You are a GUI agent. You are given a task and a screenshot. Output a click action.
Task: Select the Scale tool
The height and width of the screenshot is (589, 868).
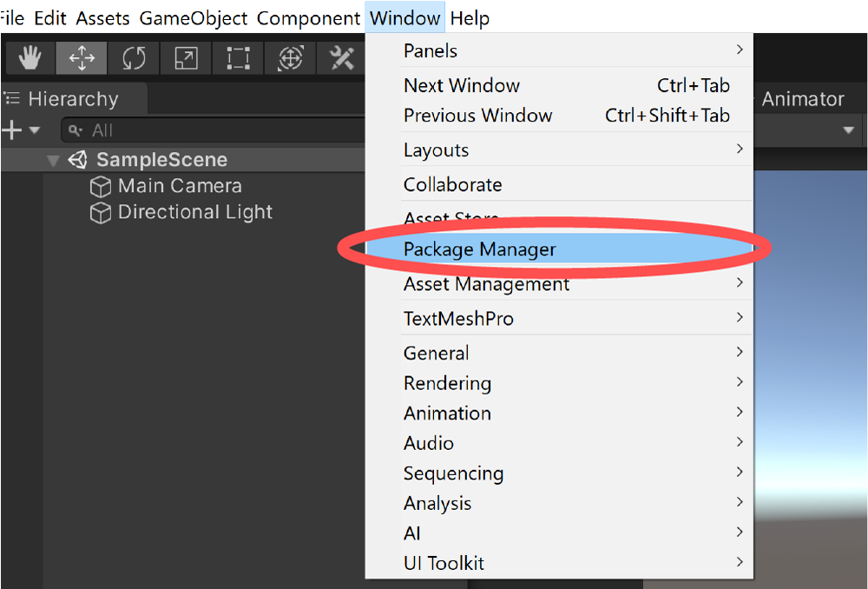186,58
